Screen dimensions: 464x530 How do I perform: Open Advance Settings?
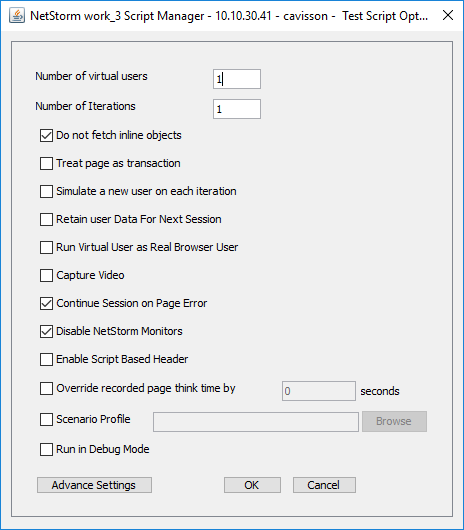94,485
